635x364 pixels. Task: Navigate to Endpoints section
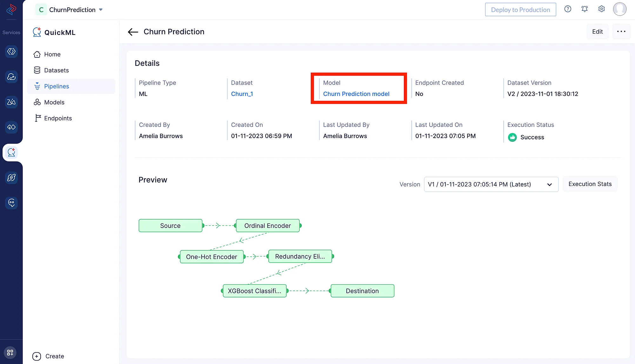click(58, 118)
